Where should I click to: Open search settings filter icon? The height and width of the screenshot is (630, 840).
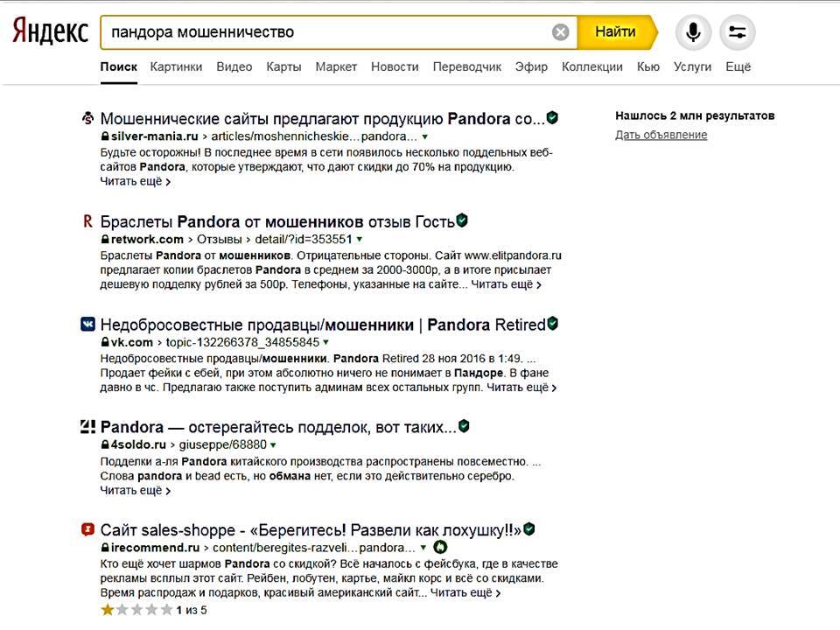[737, 32]
